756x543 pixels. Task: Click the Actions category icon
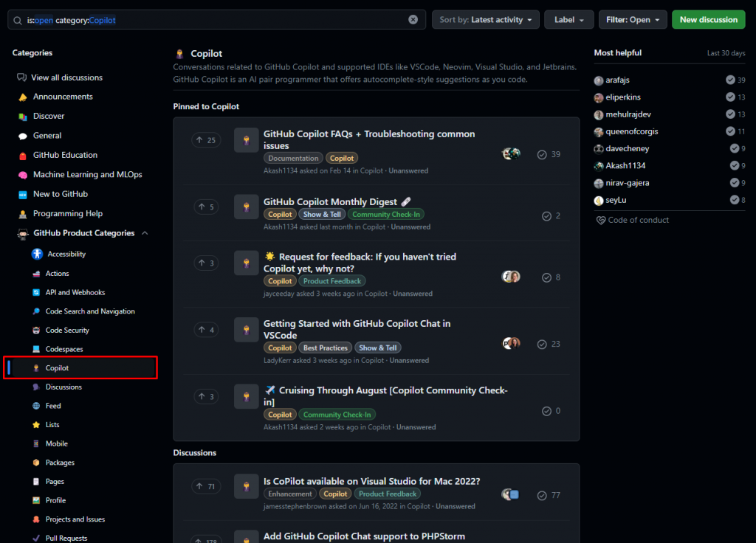pyautogui.click(x=36, y=274)
